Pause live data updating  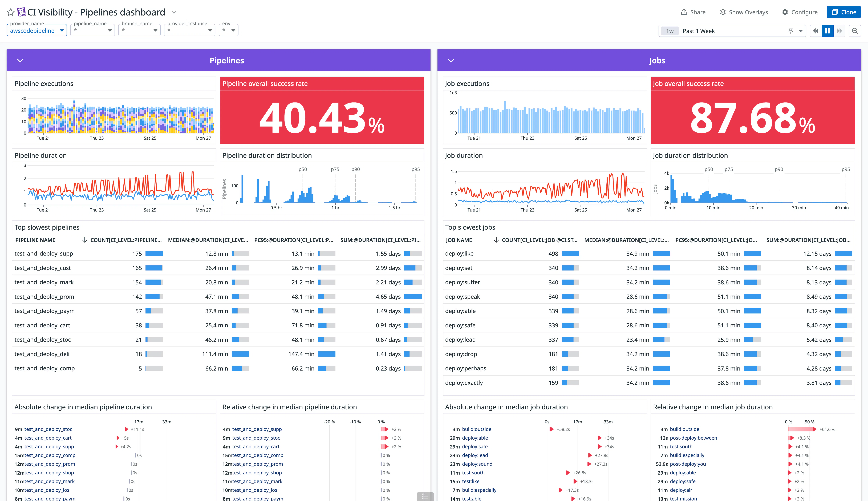(828, 31)
